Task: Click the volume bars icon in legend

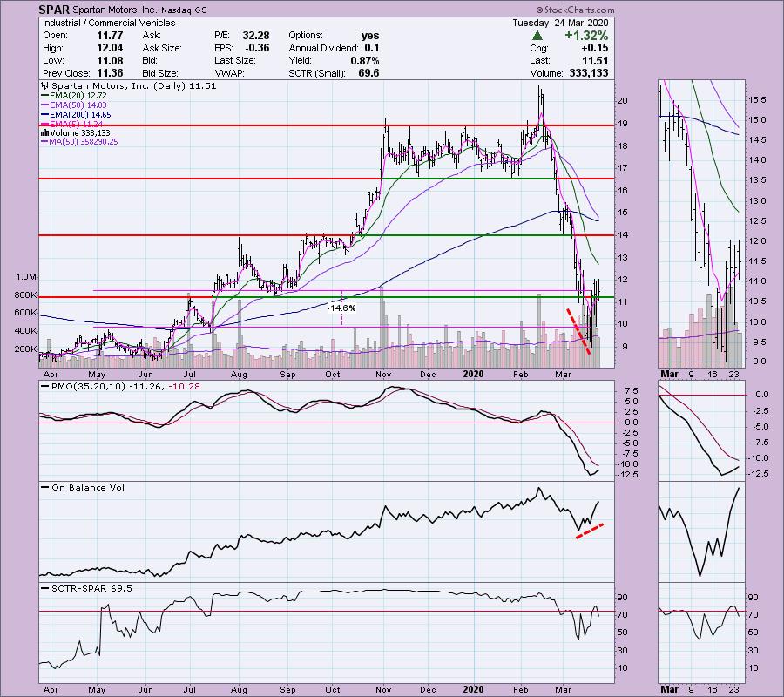Action: click(44, 133)
